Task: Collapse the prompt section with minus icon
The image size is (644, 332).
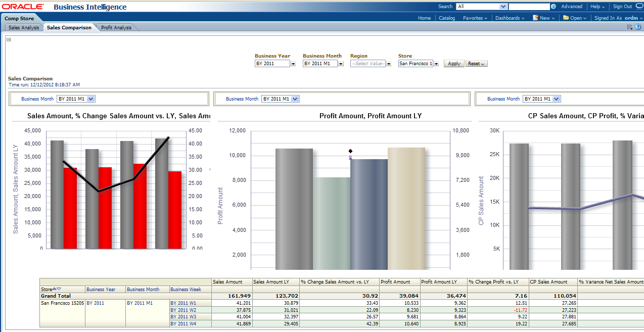Action: coord(8,39)
